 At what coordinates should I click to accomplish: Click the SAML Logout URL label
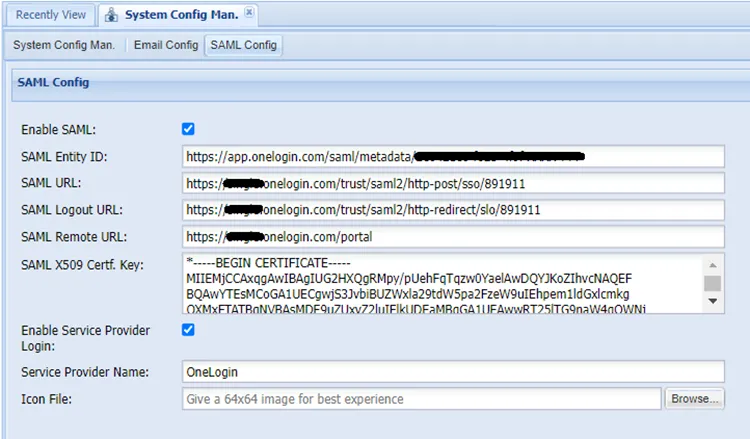point(72,210)
